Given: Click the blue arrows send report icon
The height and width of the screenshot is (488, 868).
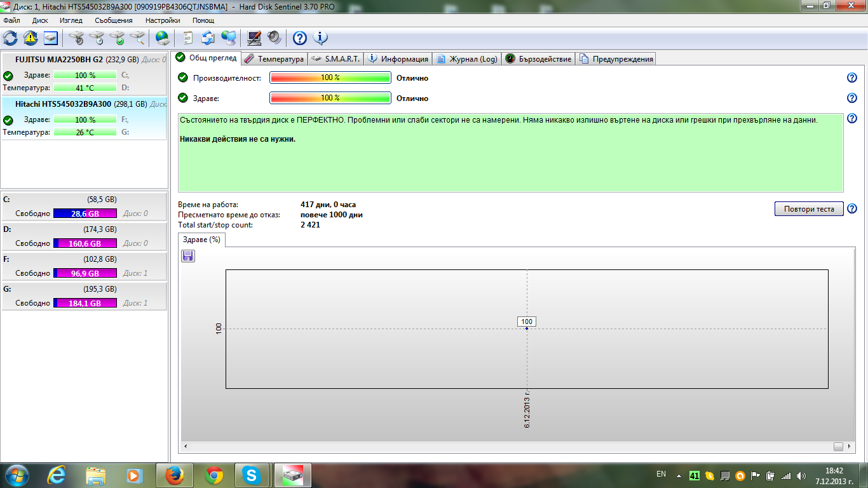Looking at the screenshot, I should 208,37.
